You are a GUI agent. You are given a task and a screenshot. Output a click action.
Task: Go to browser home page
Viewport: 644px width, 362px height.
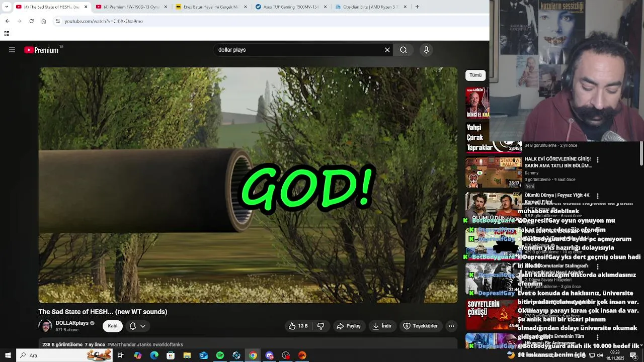pos(43,21)
